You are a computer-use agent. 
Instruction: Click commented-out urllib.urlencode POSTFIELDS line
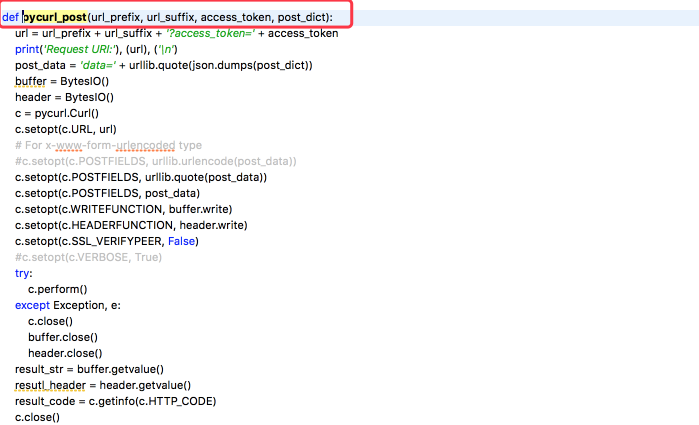click(156, 161)
